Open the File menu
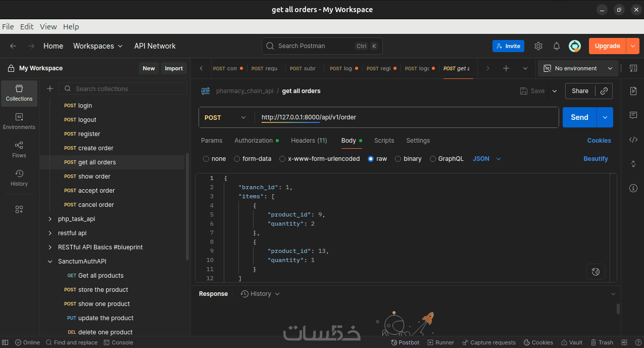 8,27
